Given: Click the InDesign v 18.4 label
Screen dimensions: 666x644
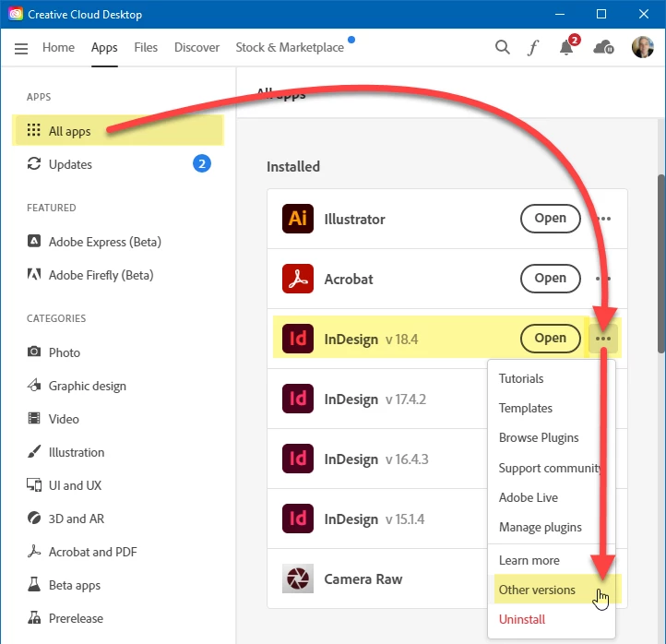Looking at the screenshot, I should tap(371, 339).
